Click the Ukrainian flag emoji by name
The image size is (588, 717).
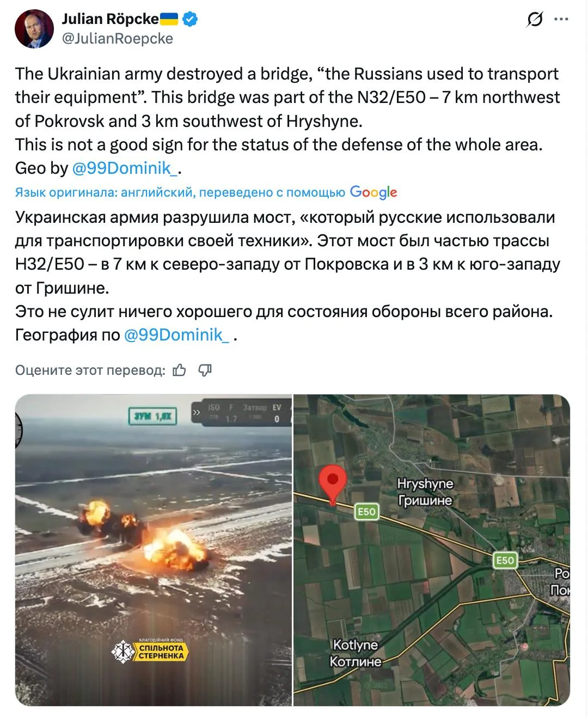point(169,19)
